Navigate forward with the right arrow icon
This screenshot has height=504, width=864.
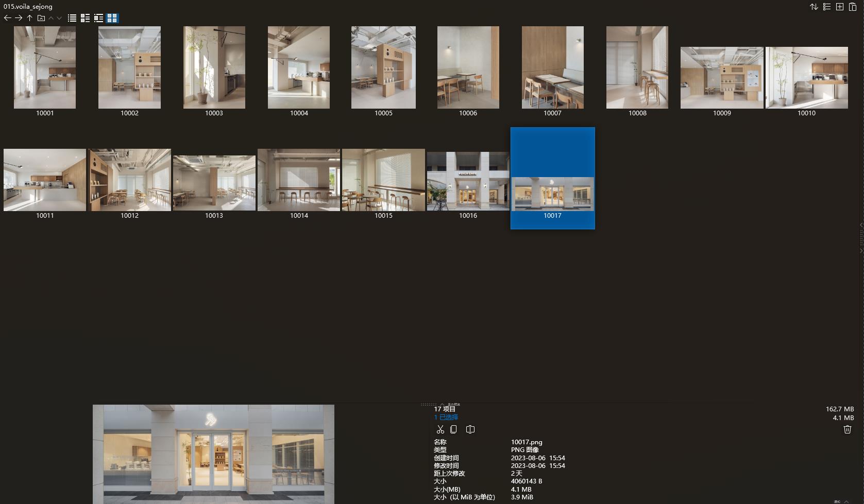(19, 18)
